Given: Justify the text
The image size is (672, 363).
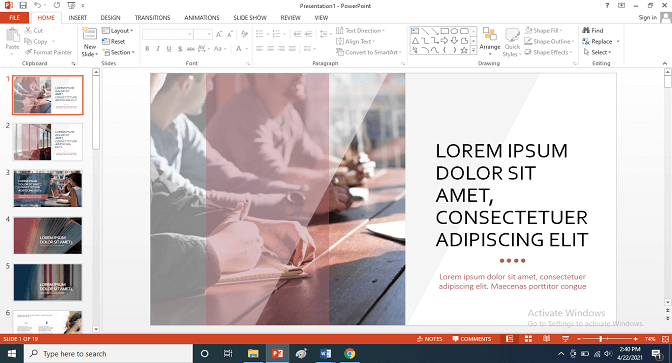Looking at the screenshot, I should (x=292, y=48).
